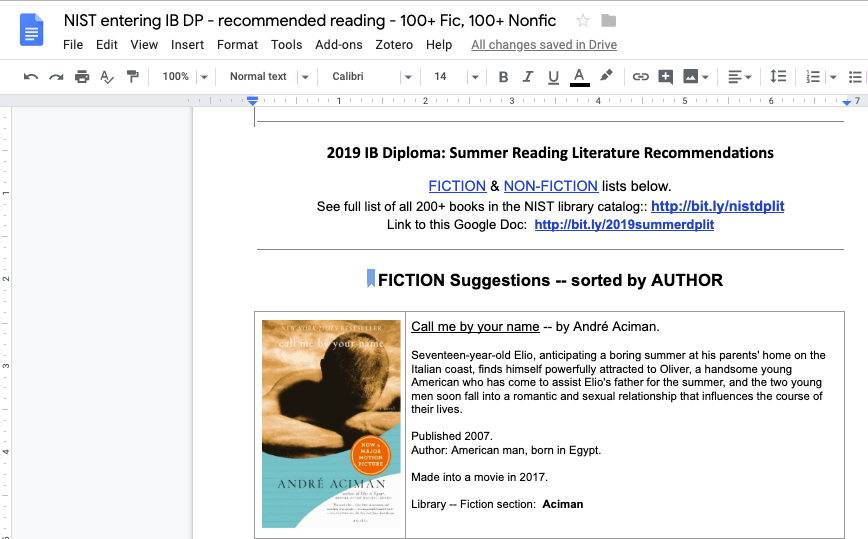Toggle underline formatting

tap(553, 77)
